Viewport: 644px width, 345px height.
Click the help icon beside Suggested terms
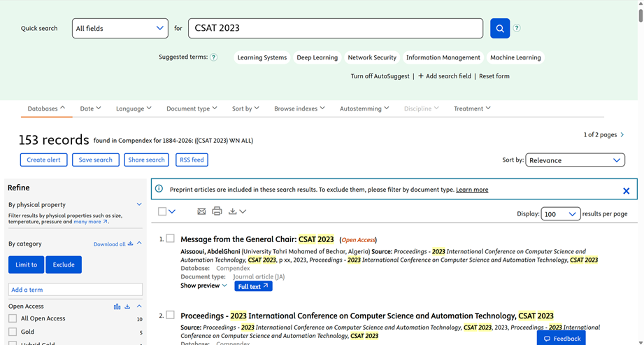(x=214, y=57)
